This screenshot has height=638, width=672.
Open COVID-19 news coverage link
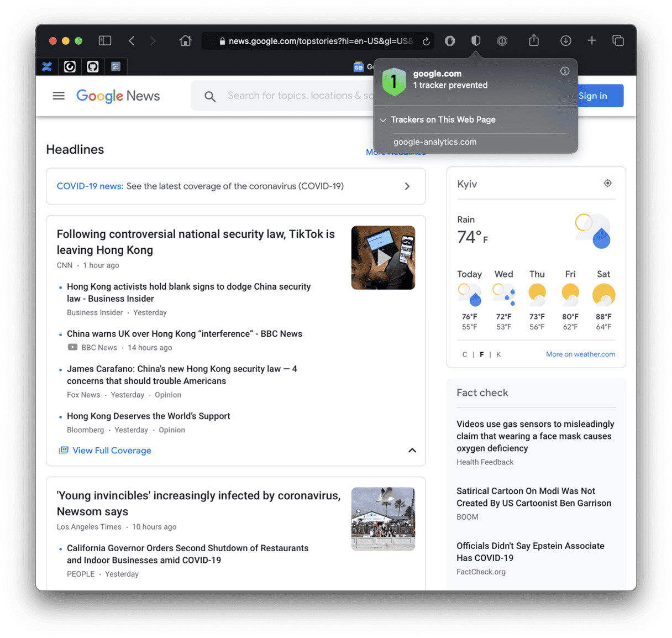click(x=90, y=186)
